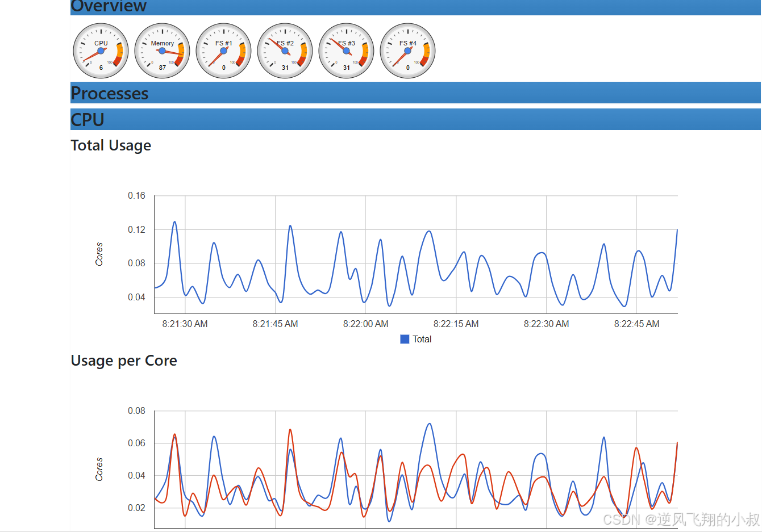Click the 0.16 y-axis value
This screenshot has width=762, height=532.
pos(136,196)
